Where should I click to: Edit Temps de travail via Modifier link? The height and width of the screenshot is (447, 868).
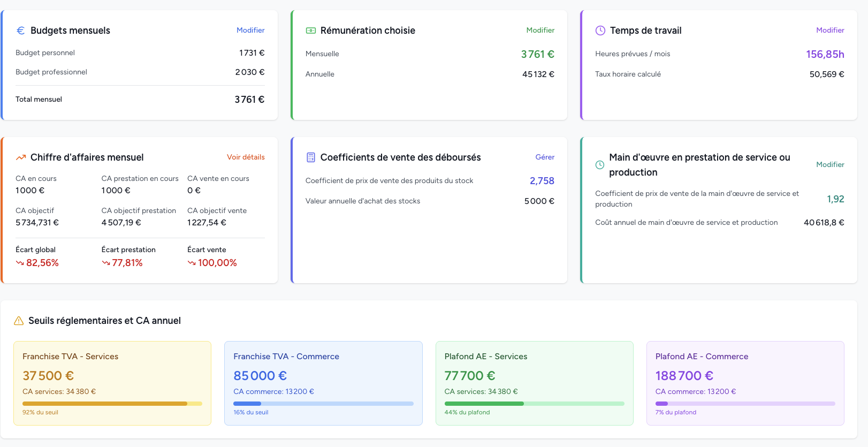[829, 31]
